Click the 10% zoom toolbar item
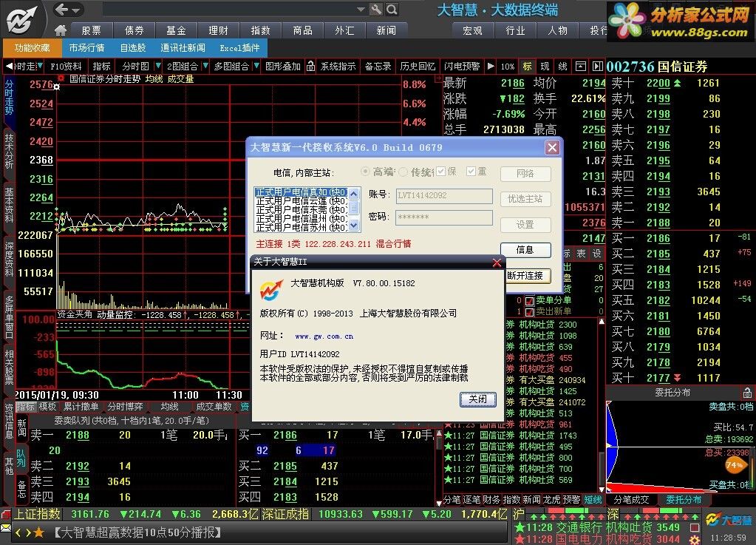 507,66
